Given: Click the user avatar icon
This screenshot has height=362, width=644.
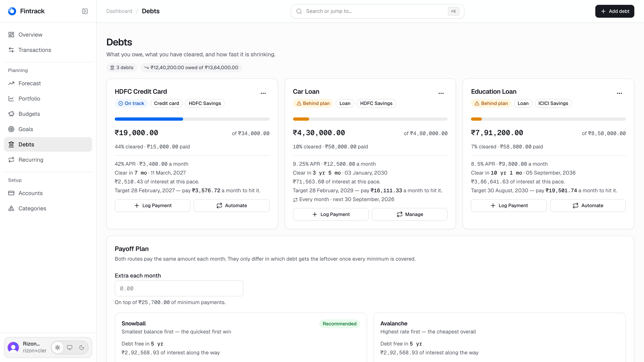Looking at the screenshot, I should (13, 347).
